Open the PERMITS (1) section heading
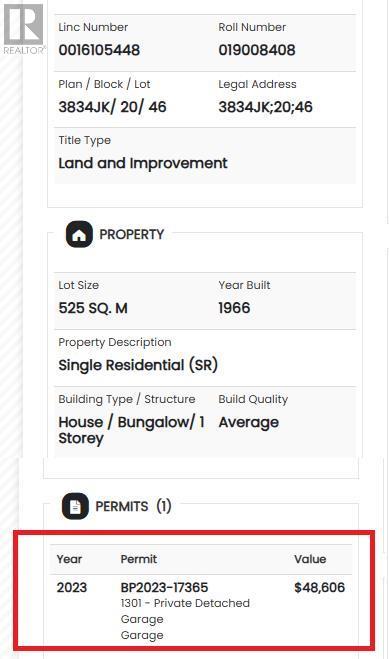 [x=133, y=506]
